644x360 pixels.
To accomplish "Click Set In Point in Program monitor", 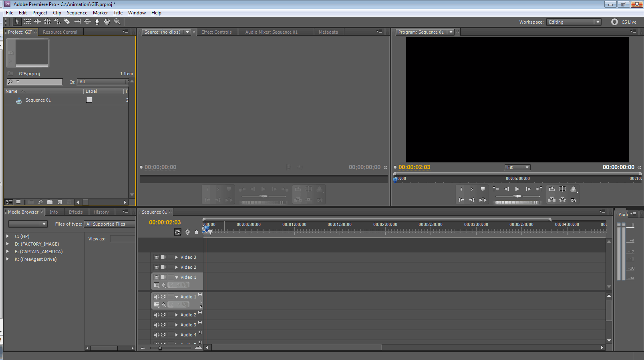I will click(x=461, y=189).
